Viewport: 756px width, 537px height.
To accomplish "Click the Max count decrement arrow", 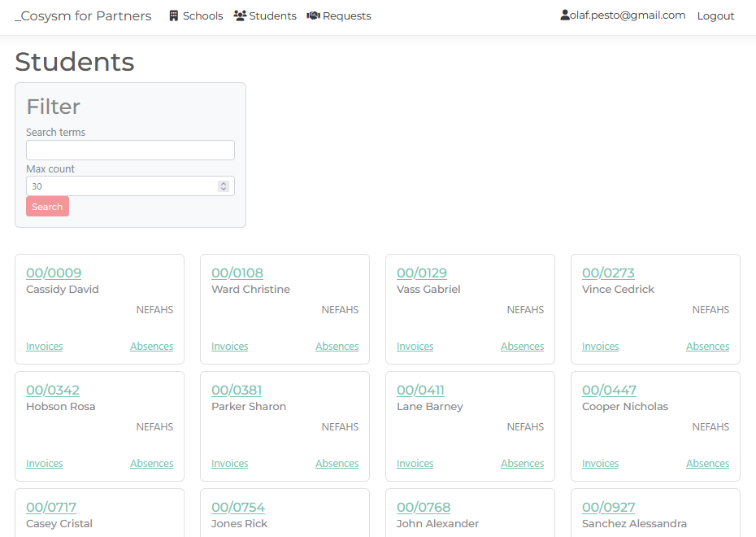I will [x=223, y=189].
